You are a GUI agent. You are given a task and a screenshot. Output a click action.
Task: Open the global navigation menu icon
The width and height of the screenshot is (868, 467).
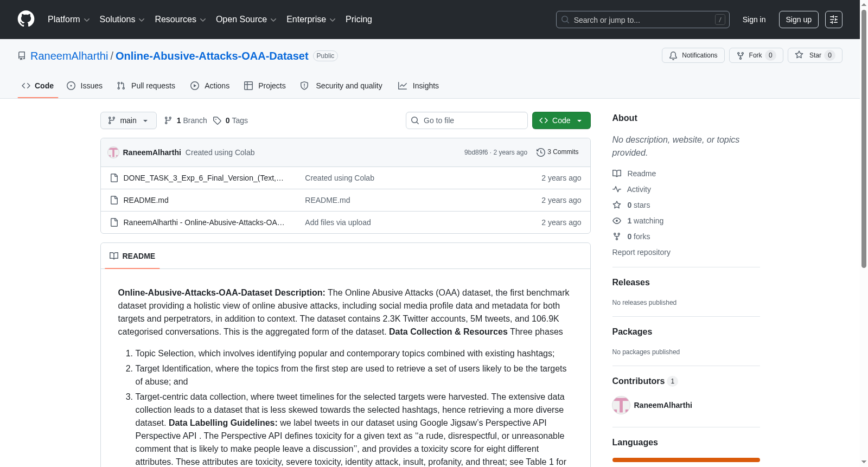pyautogui.click(x=834, y=20)
